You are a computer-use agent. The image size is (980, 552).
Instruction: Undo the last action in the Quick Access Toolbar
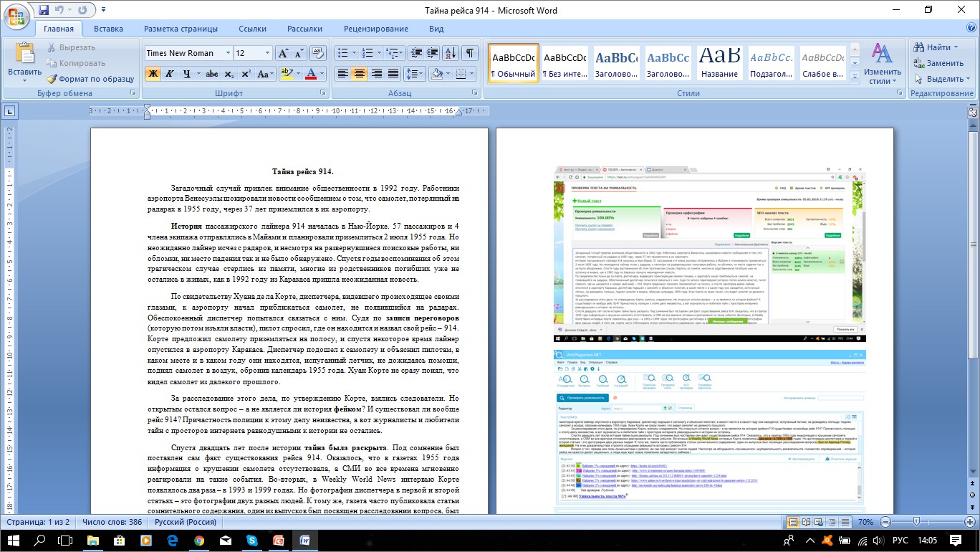(x=59, y=10)
